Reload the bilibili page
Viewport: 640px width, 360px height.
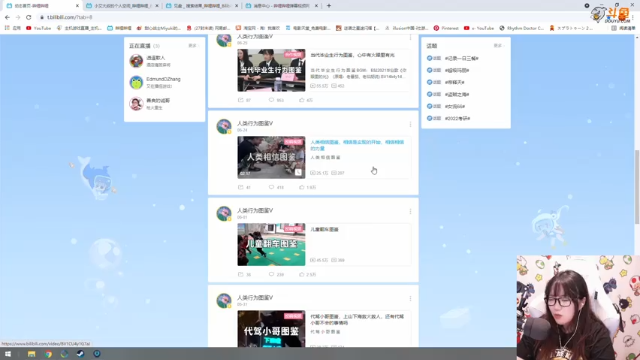(x=29, y=17)
